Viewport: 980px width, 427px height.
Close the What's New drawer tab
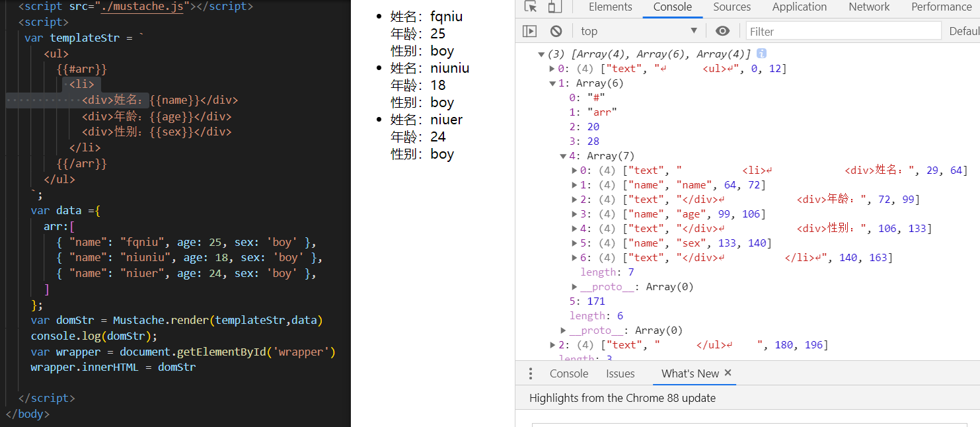click(728, 373)
